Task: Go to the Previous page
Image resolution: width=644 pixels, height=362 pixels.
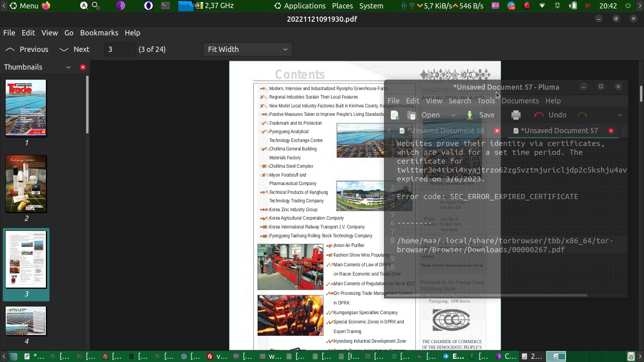Action: pyautogui.click(x=27, y=49)
